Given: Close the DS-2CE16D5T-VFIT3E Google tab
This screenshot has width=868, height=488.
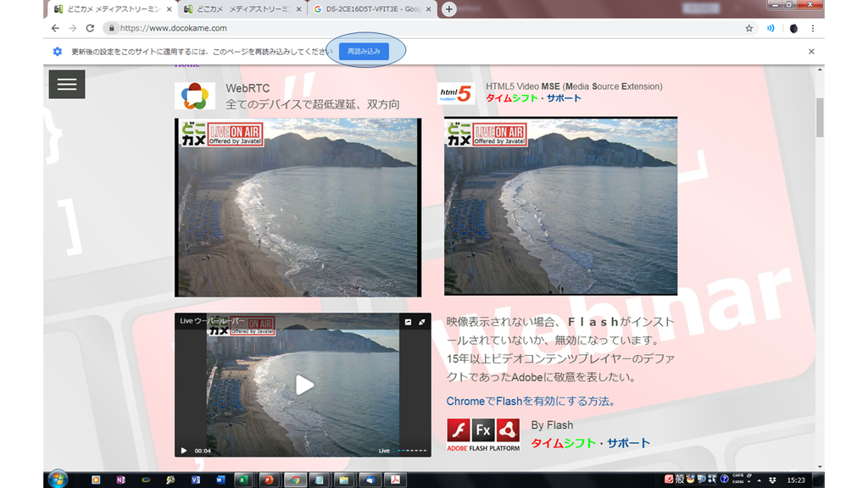Looking at the screenshot, I should pyautogui.click(x=428, y=9).
